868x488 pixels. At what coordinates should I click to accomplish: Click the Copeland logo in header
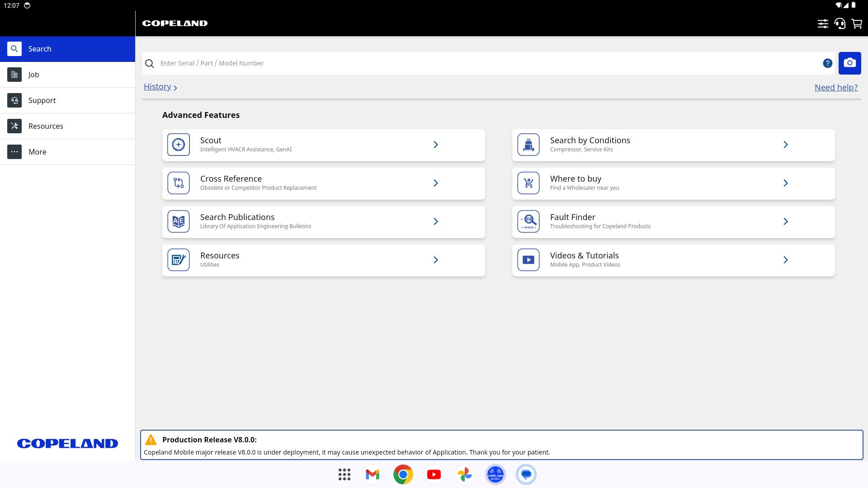point(175,23)
